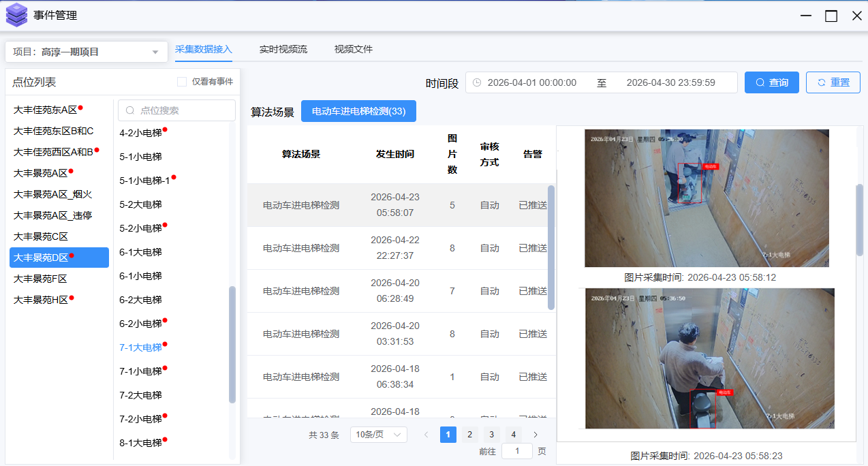The image size is (868, 466).
Task: Go to next page arrow in pagination
Action: pyautogui.click(x=536, y=435)
